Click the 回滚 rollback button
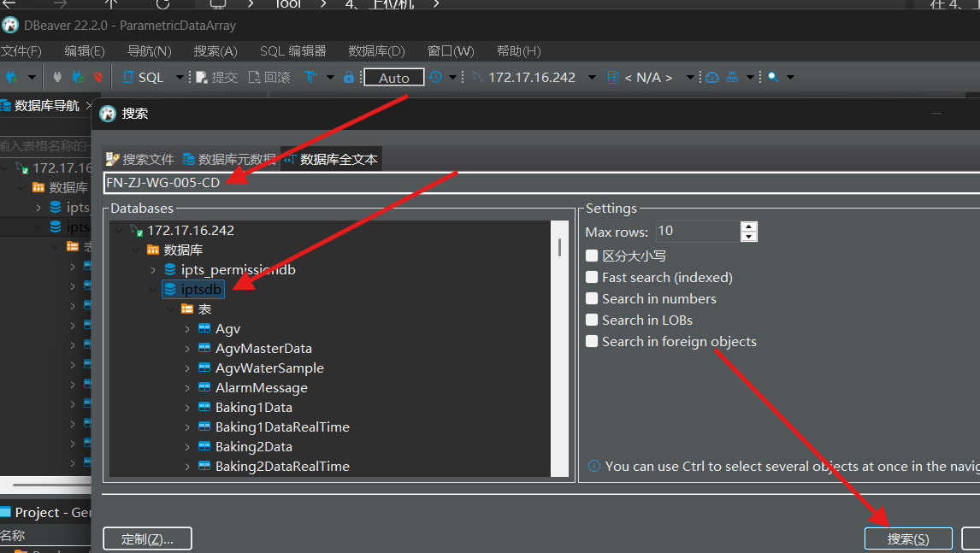Image resolution: width=980 pixels, height=553 pixels. point(269,78)
